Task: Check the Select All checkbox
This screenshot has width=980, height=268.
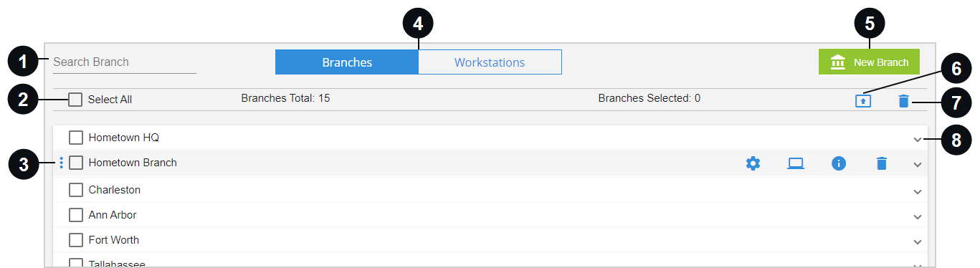Action: [75, 100]
